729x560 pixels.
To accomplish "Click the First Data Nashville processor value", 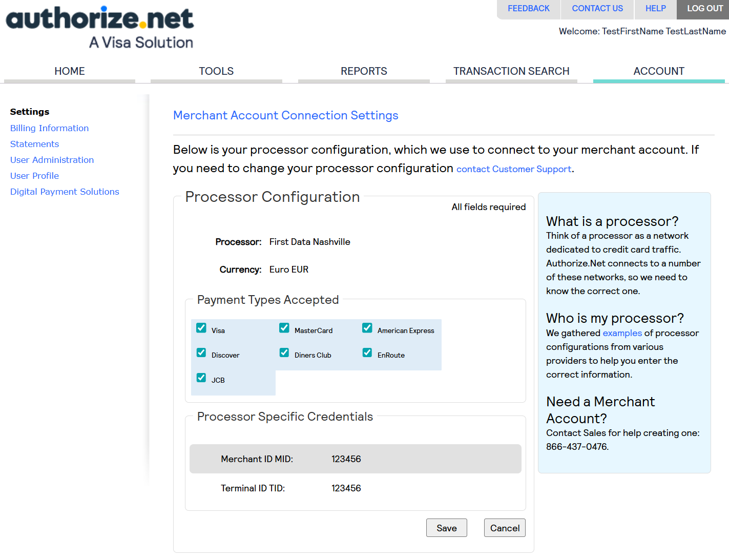I will pos(310,242).
